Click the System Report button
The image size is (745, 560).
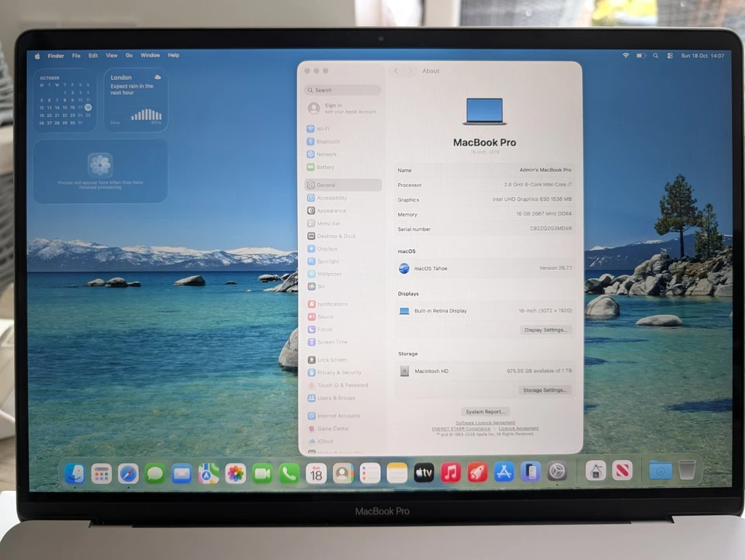485,412
